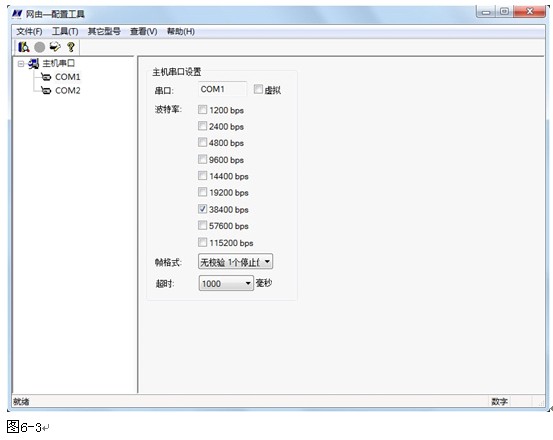Click the COM1 port icon in tree
The image size is (553, 440).
coord(46,77)
